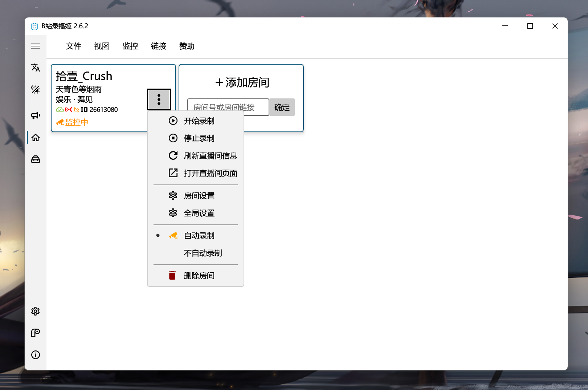588x390 pixels.
Task: Click the not-recording camera icon
Action: 77,110
